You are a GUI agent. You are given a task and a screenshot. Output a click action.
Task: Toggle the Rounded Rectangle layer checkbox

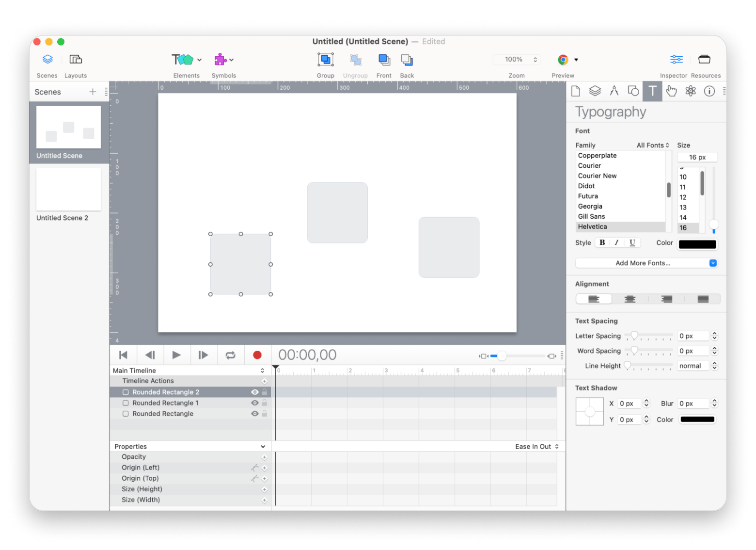126,414
